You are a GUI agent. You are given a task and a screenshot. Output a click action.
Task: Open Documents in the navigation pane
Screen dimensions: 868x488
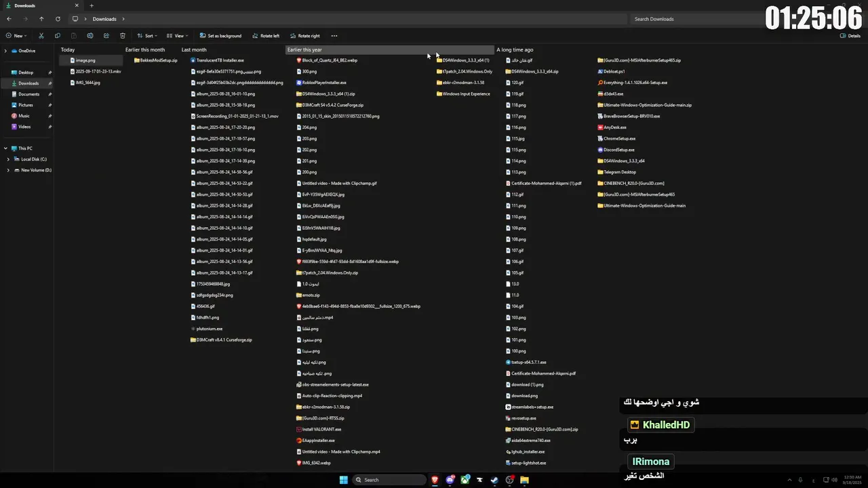coord(28,94)
